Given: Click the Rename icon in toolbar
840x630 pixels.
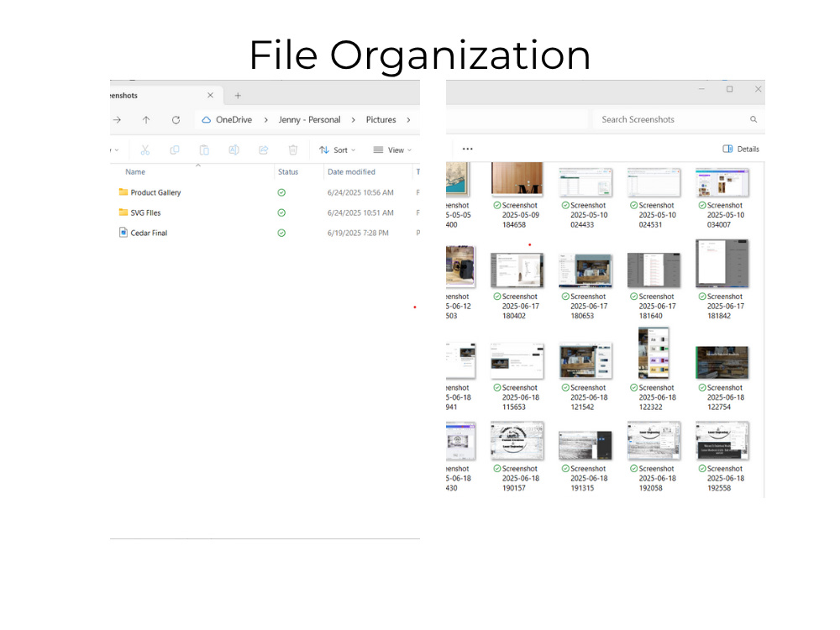Looking at the screenshot, I should [234, 150].
